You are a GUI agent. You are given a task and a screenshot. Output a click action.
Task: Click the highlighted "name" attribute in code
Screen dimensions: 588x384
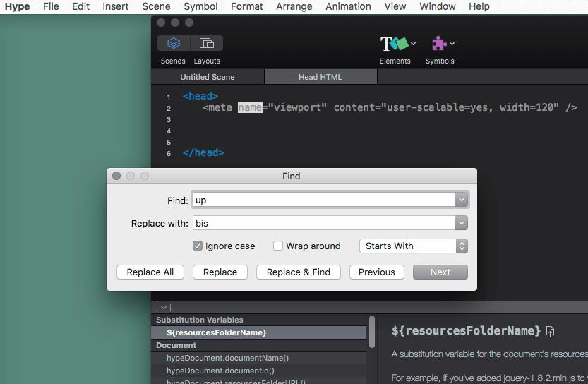click(250, 107)
